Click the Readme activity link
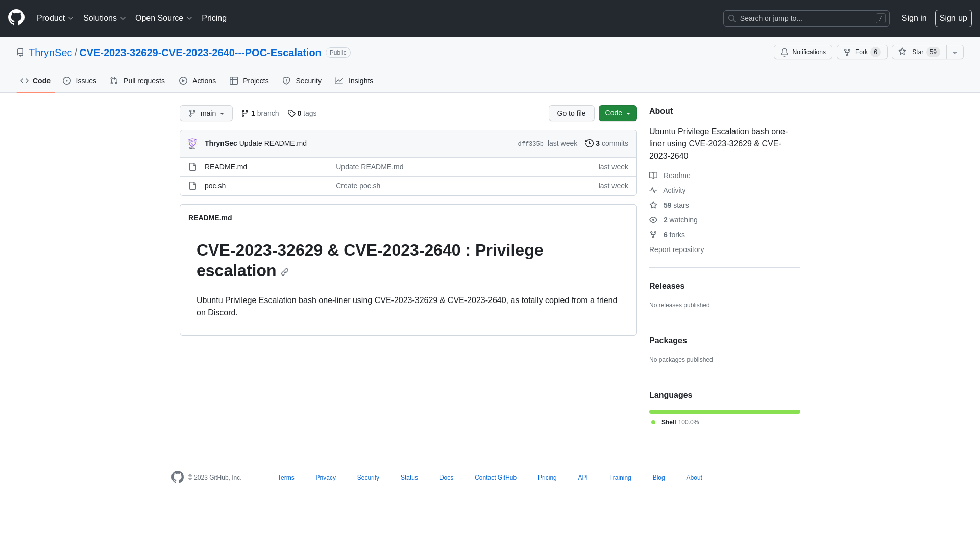Image resolution: width=980 pixels, height=551 pixels. point(676,176)
